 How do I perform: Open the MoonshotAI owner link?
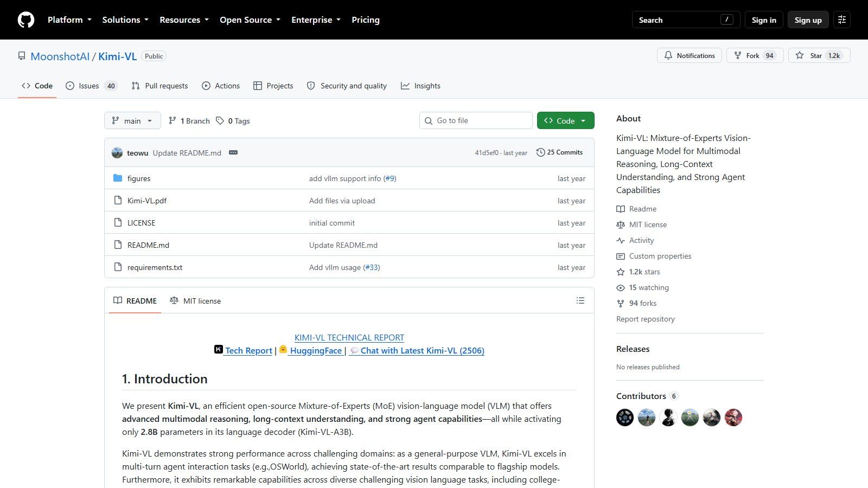coord(60,56)
